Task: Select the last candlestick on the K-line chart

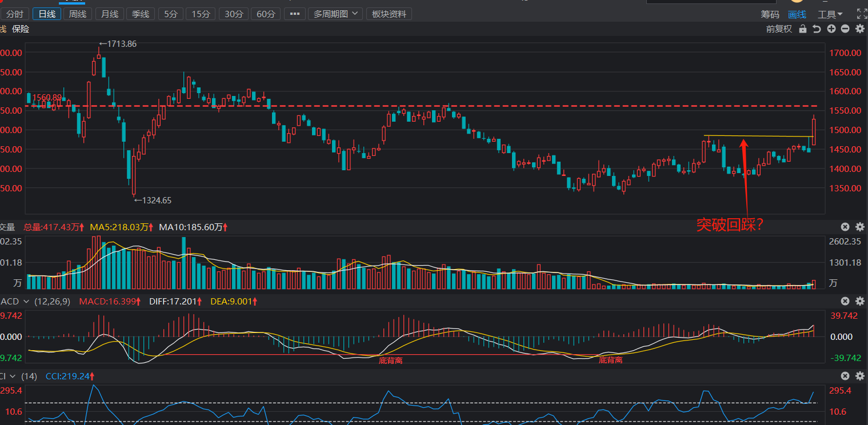Action: [x=814, y=130]
